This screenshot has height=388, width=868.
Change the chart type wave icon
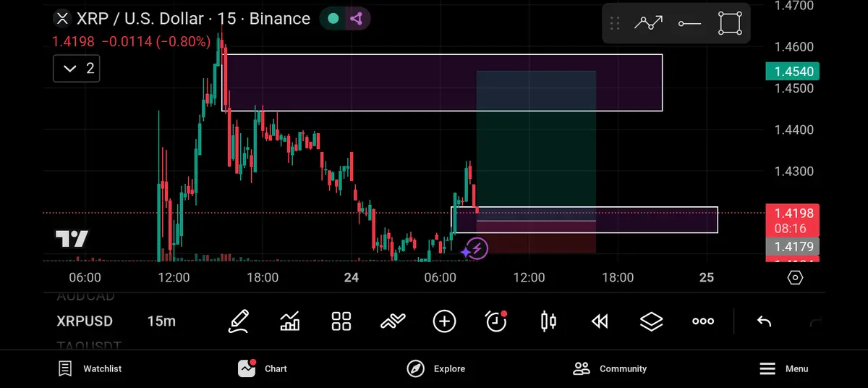393,321
